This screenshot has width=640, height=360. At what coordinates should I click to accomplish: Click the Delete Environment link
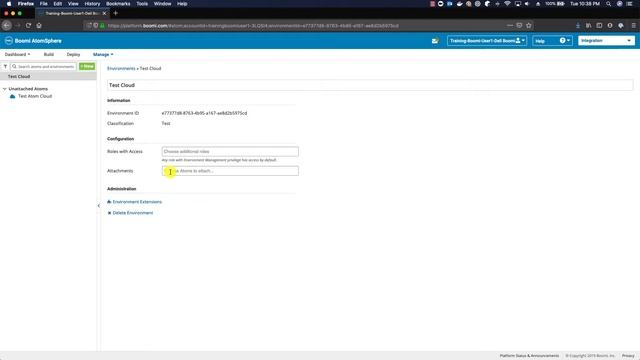tap(133, 213)
